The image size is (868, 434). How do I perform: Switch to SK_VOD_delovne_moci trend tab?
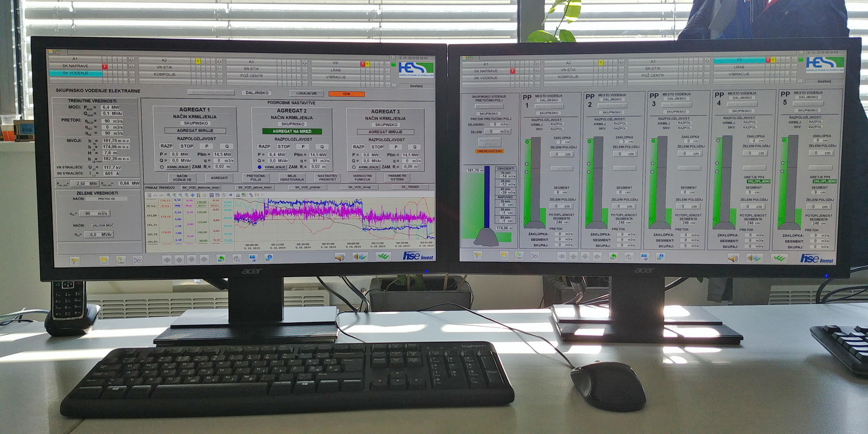pyautogui.click(x=201, y=187)
